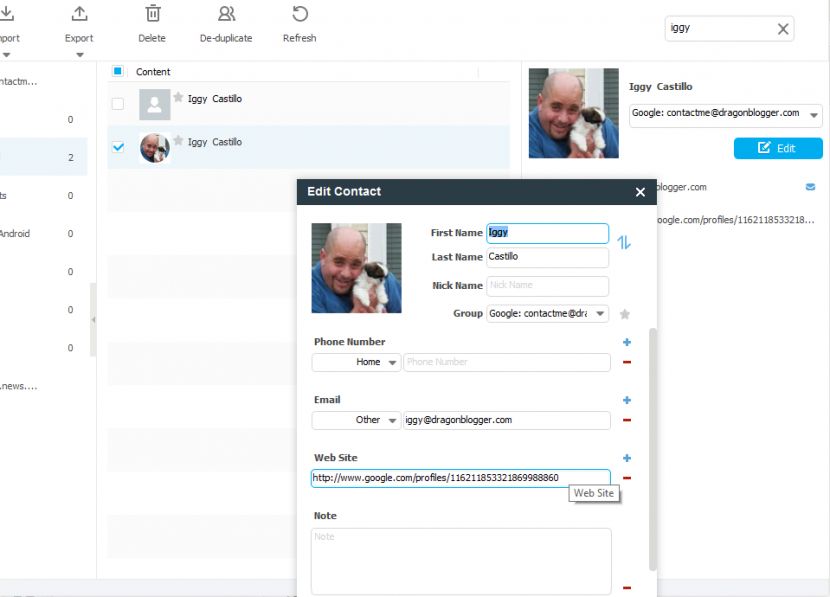Remove the Home phone number row
Image resolution: width=830 pixels, height=597 pixels.
click(627, 362)
